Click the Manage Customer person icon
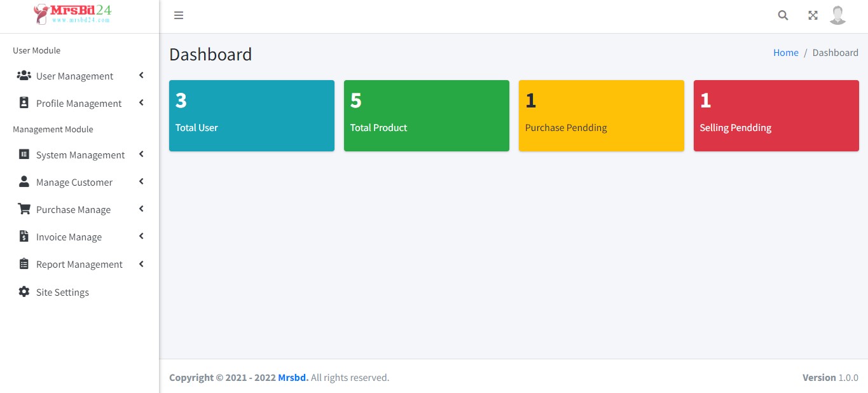This screenshot has height=393, width=868. coord(24,181)
